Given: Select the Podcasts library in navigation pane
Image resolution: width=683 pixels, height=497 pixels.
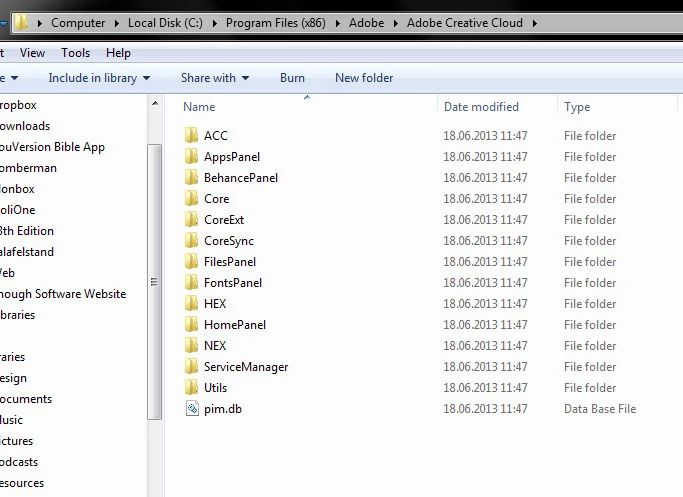Looking at the screenshot, I should tap(19, 462).
